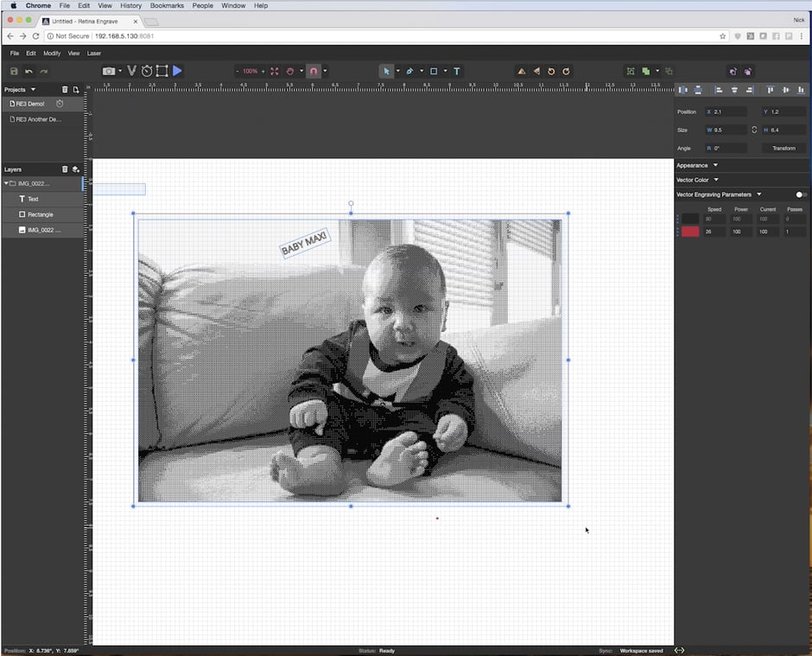Click the stopwatch job time estimate icon

tap(147, 71)
